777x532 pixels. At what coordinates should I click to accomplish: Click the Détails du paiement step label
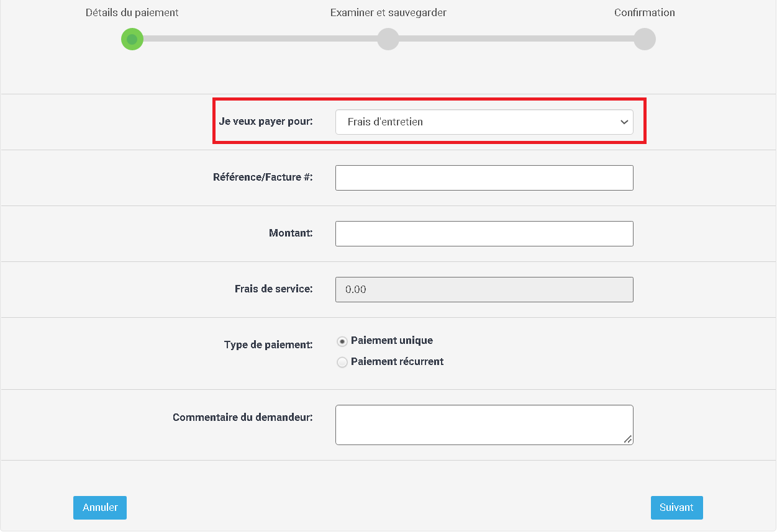[132, 12]
